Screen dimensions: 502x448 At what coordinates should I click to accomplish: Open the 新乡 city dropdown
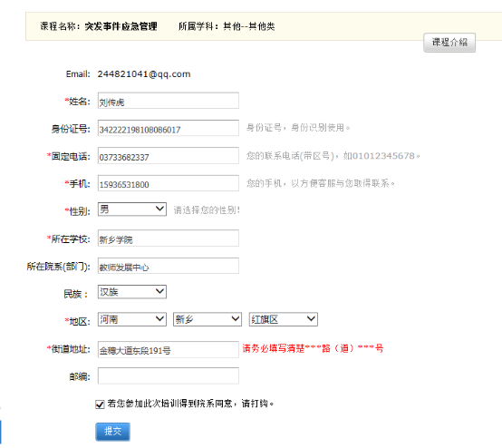pos(208,319)
